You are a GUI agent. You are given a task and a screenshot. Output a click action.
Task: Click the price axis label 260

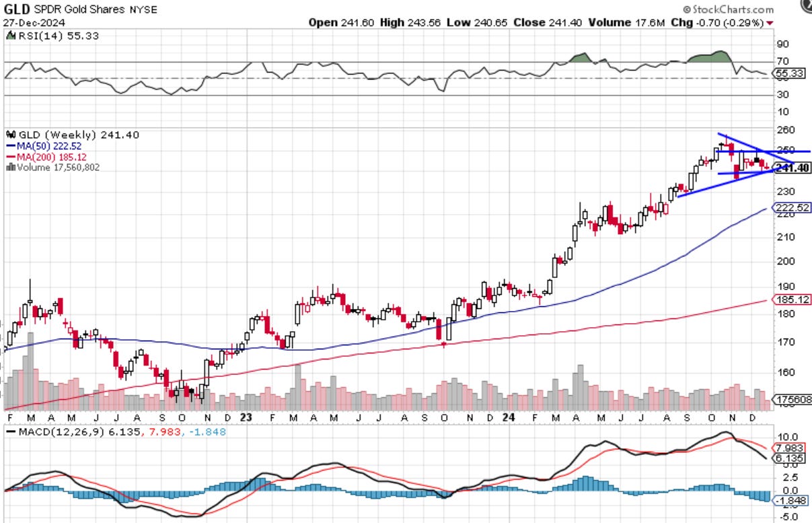click(785, 130)
